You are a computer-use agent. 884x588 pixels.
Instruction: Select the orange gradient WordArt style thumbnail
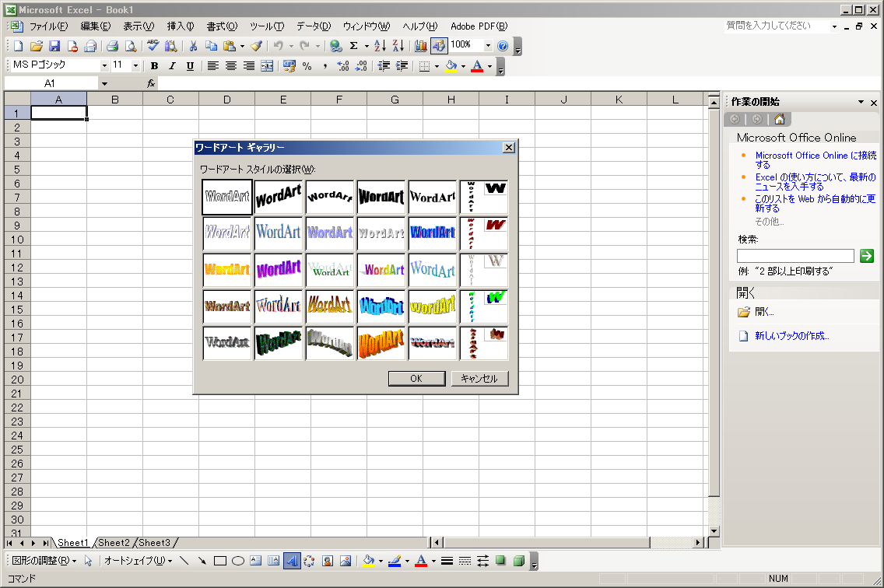coord(227,269)
